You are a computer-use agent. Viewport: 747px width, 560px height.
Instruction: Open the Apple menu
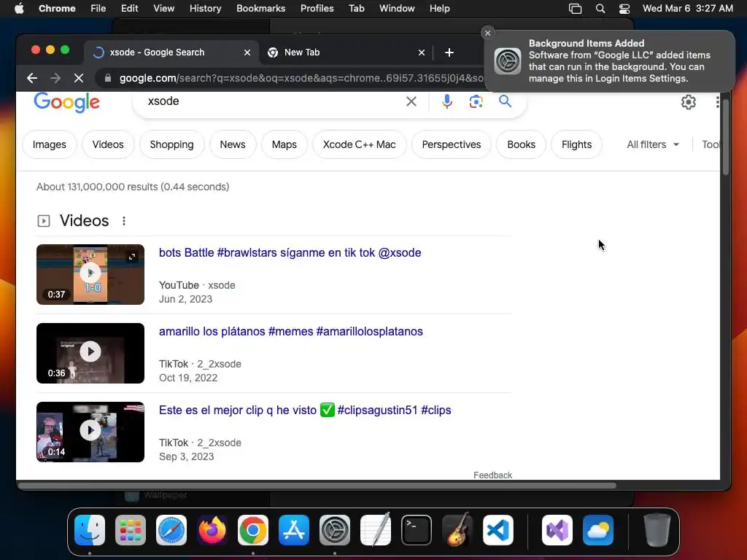[x=19, y=9]
